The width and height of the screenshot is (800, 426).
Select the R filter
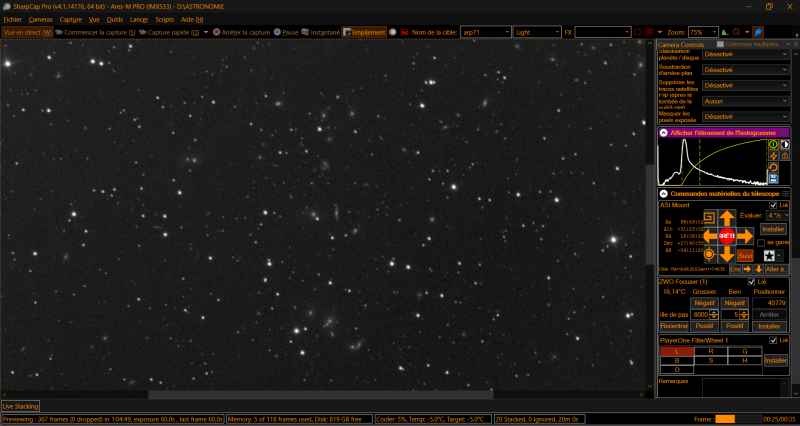(711, 352)
